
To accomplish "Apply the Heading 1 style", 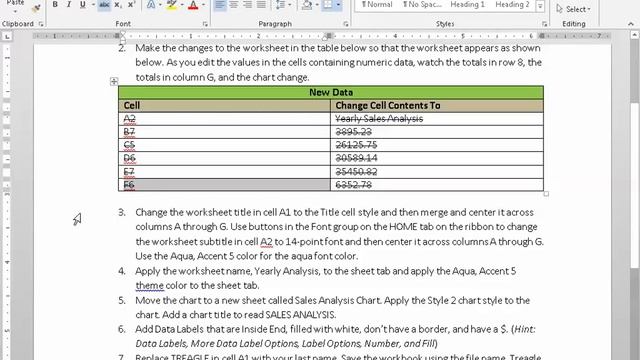I will (x=467, y=4).
